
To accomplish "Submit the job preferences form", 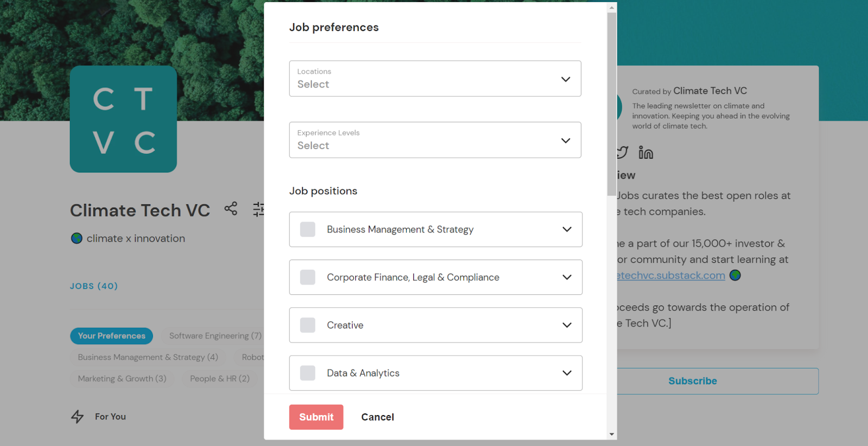I will (x=316, y=417).
